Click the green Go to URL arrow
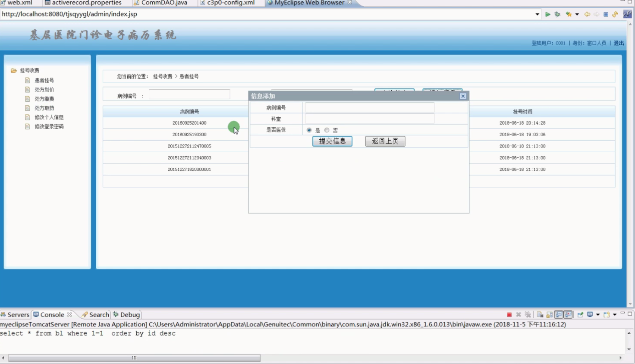 tap(547, 14)
